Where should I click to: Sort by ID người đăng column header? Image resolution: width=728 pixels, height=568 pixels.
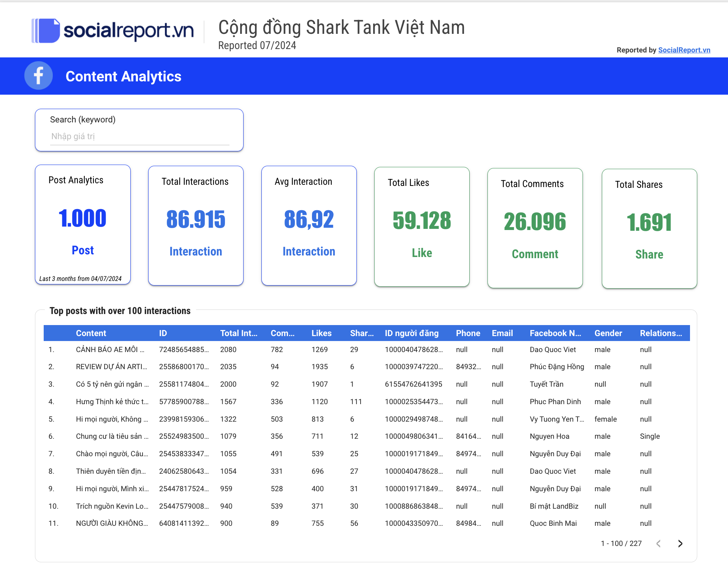point(411,333)
